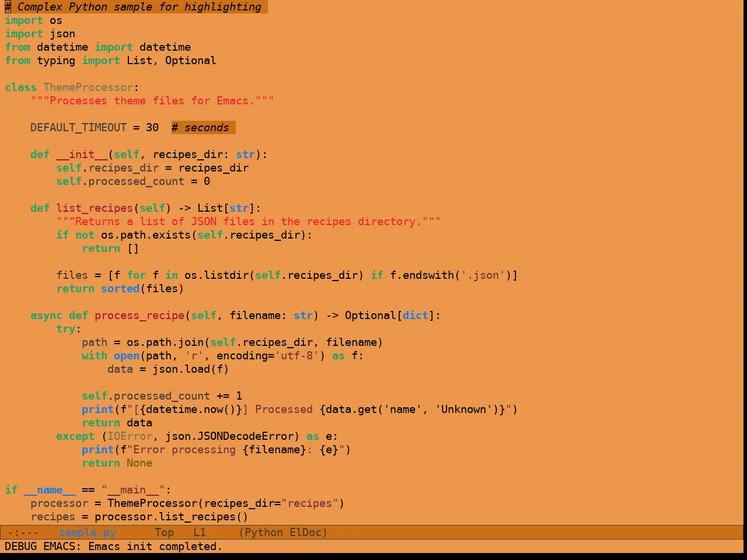Click the 'async' keyword
The image size is (747, 560).
(x=46, y=316)
